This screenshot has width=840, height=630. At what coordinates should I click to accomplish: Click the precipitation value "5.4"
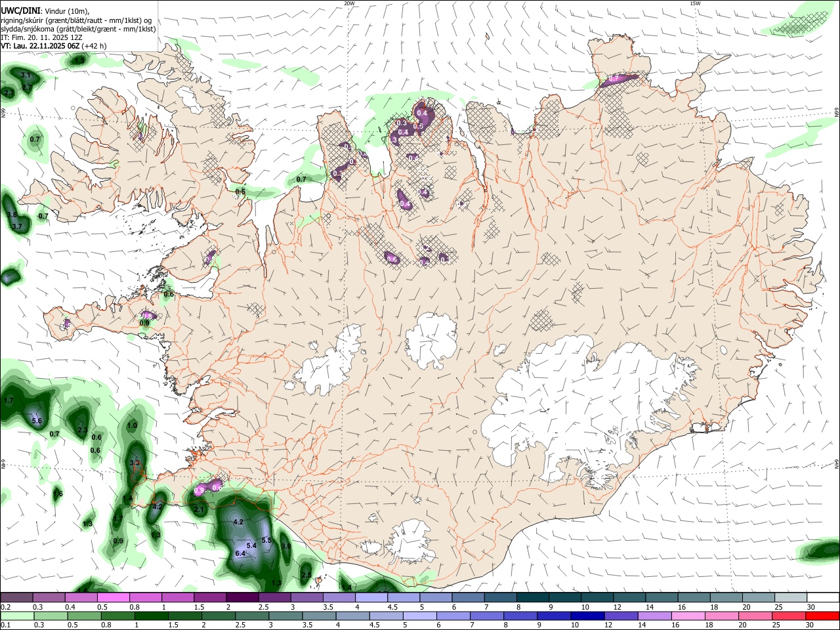[251, 545]
